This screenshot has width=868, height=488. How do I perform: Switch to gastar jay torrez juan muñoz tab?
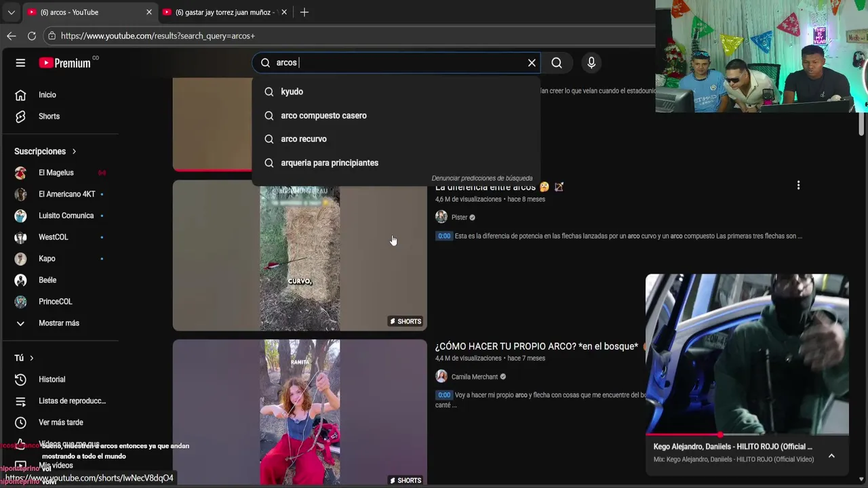click(225, 12)
